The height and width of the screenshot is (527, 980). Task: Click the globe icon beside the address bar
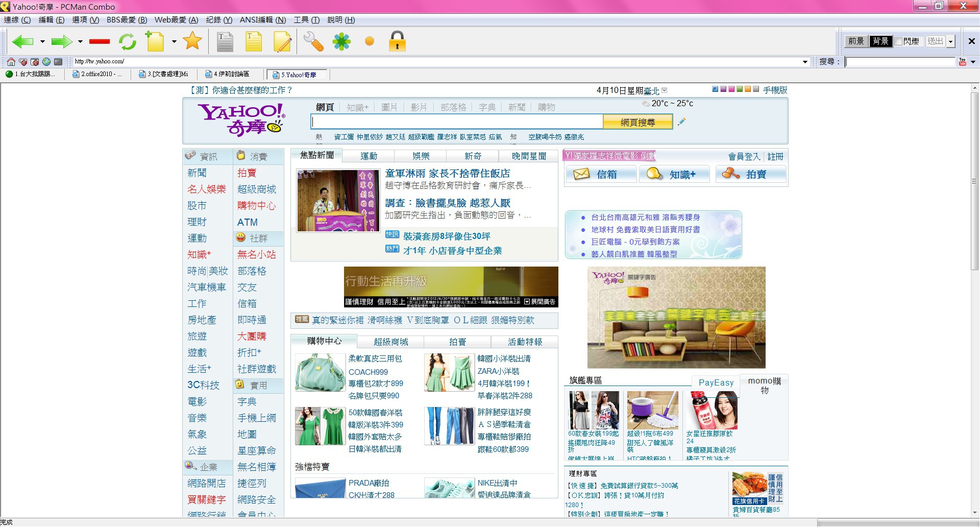tap(46, 62)
